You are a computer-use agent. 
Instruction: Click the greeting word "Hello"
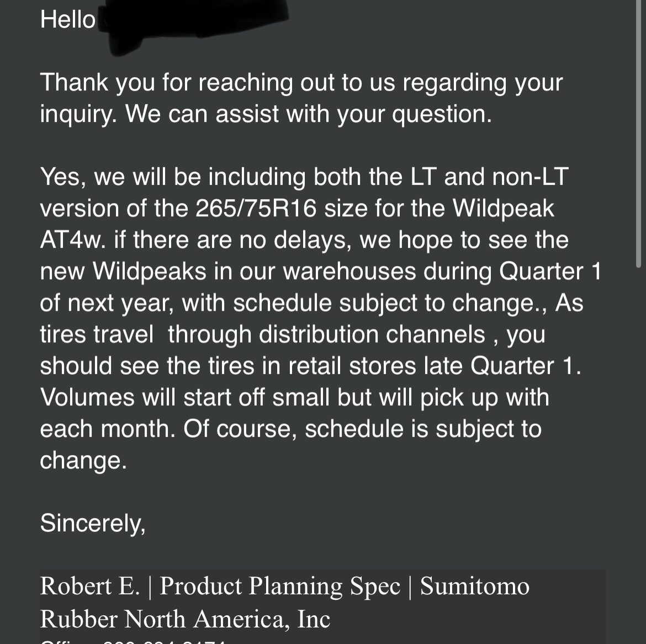click(67, 19)
